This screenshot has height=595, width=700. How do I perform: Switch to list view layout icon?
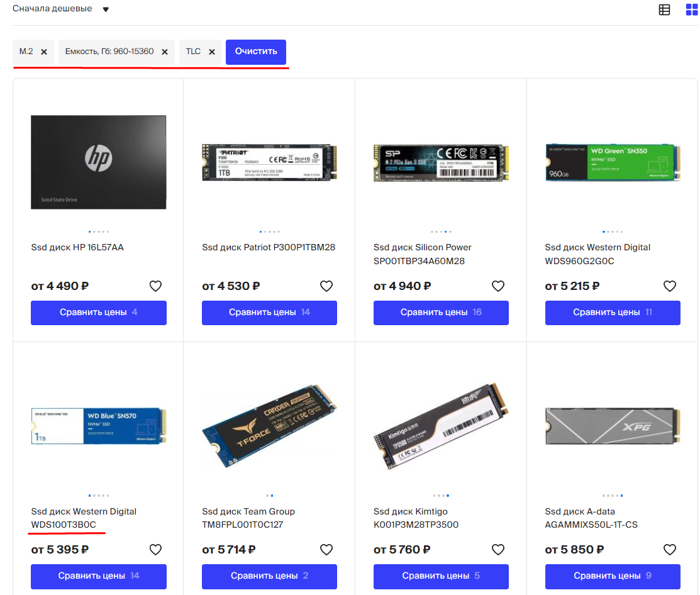(x=664, y=10)
